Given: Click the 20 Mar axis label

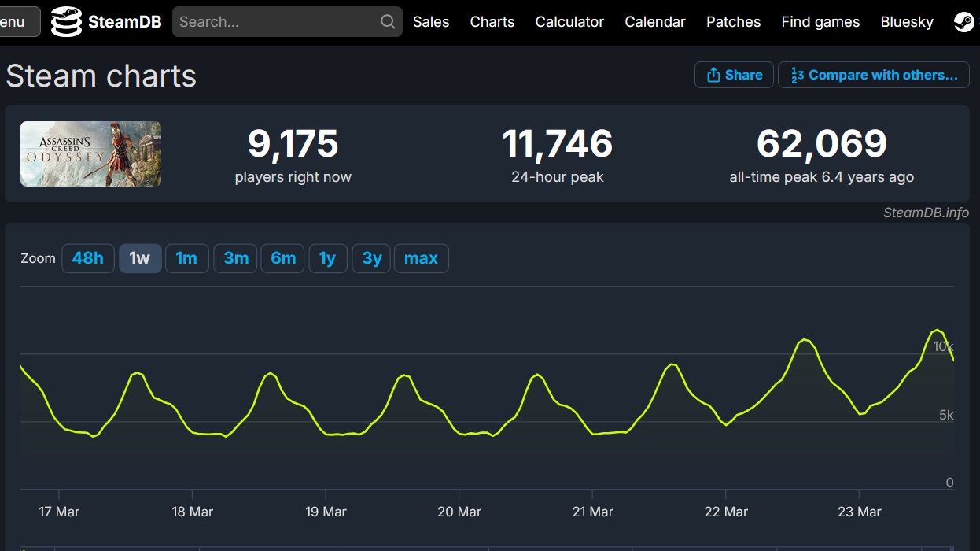Looking at the screenshot, I should click(x=459, y=512).
